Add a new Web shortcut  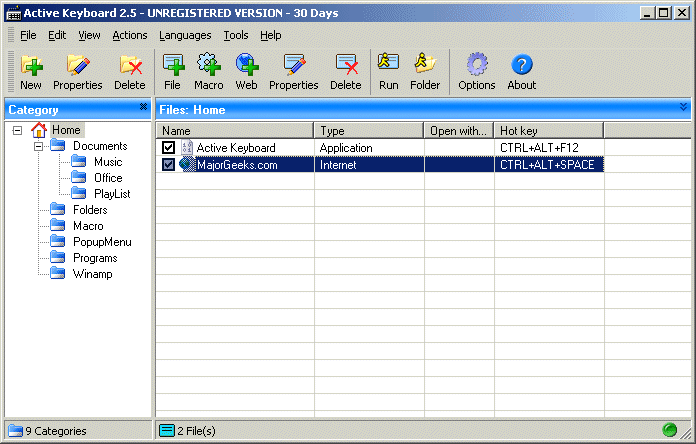[246, 65]
